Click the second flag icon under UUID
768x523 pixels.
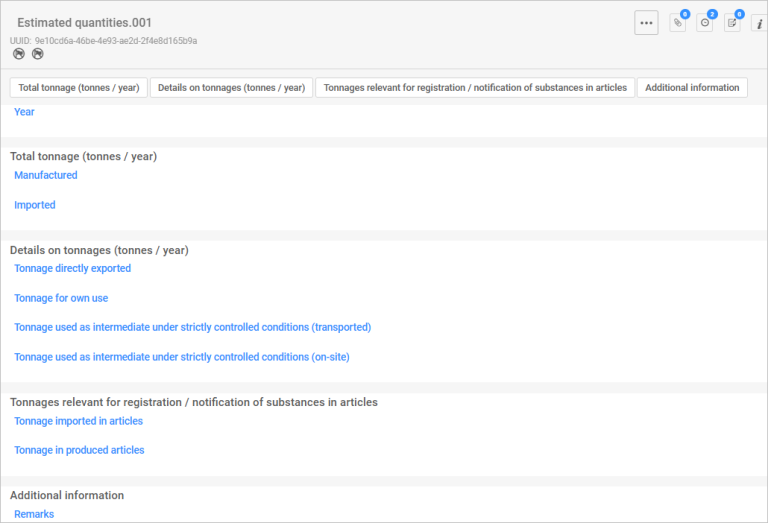coord(38,54)
